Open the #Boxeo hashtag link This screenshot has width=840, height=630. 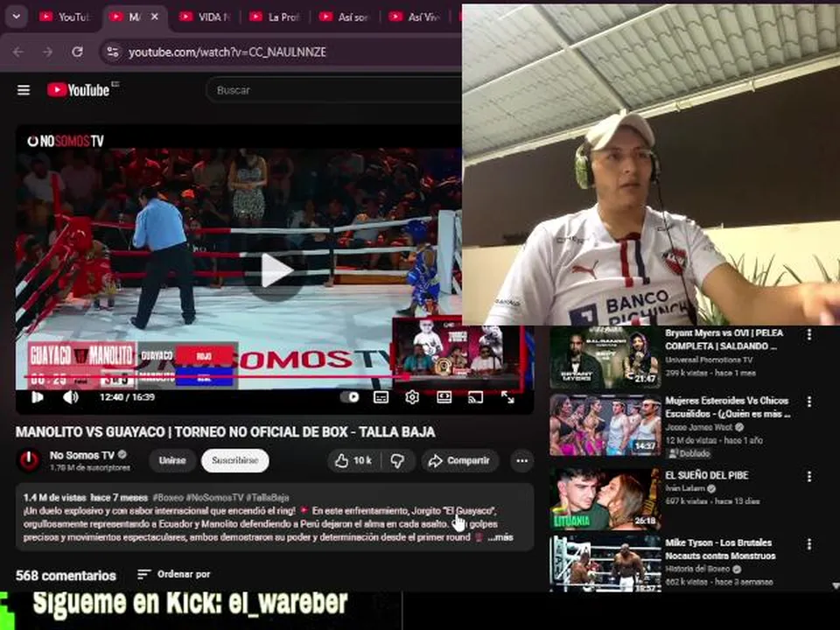click(168, 498)
